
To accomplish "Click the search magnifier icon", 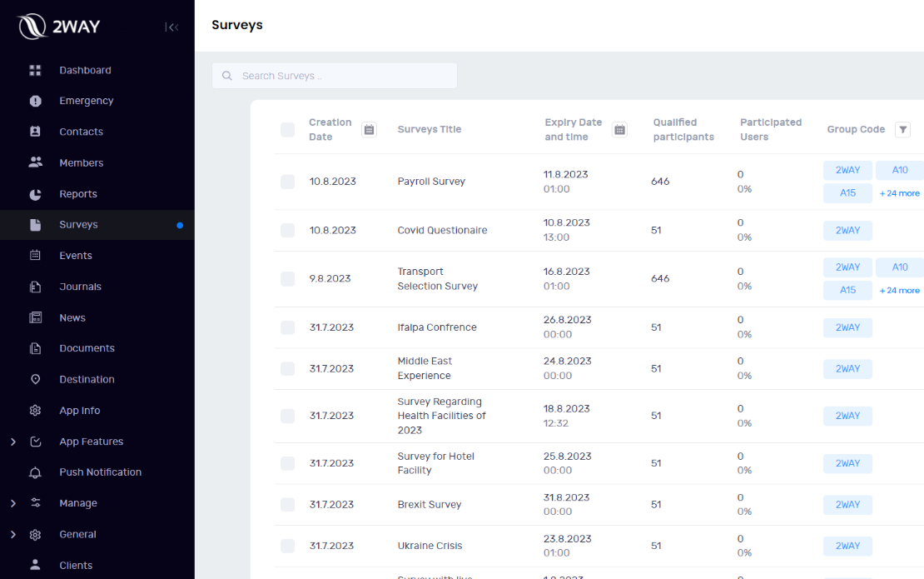I will coord(227,76).
